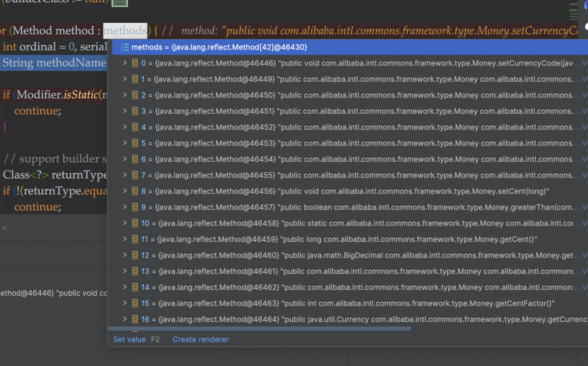Screen dimensions: 588x366
Task: Click object icon of element 15
Action: 135,303
